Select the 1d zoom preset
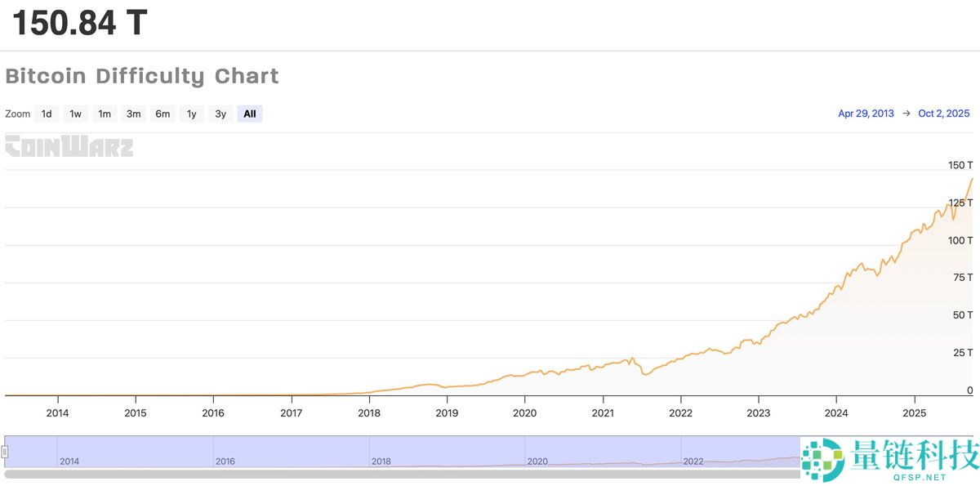 47,114
